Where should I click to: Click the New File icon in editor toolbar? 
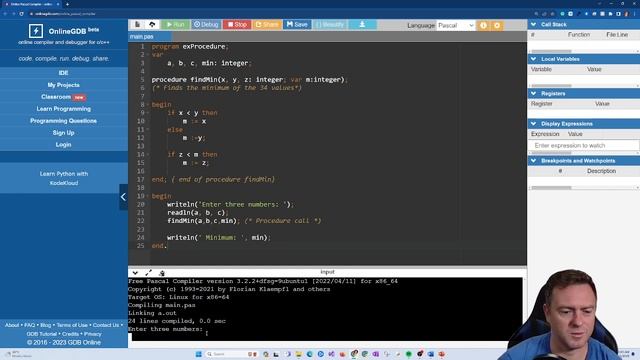click(x=138, y=24)
